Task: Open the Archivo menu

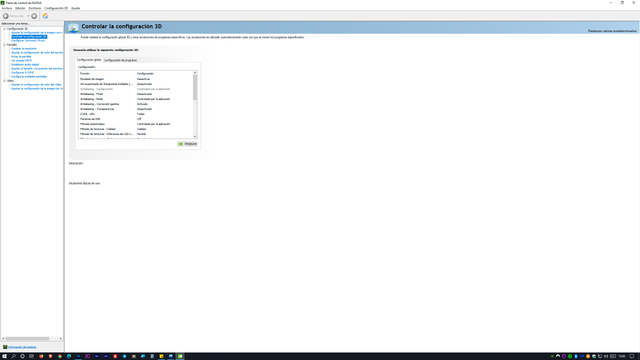Action: pos(7,8)
